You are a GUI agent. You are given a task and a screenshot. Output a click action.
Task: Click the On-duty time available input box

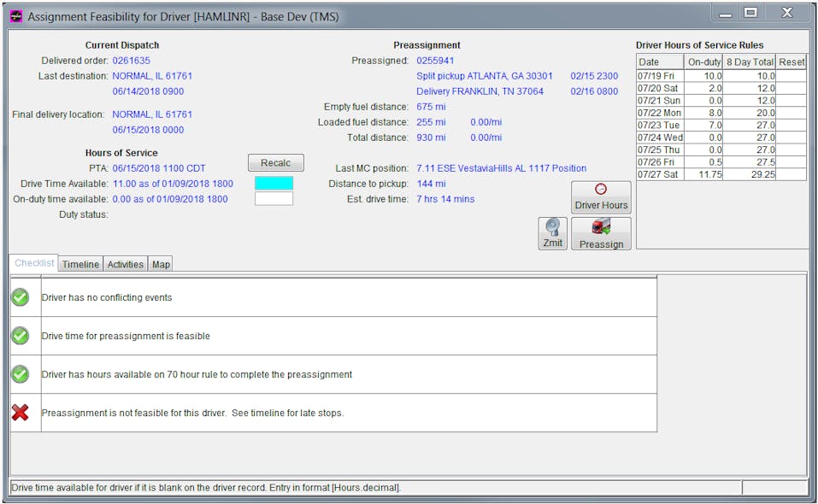pos(274,198)
